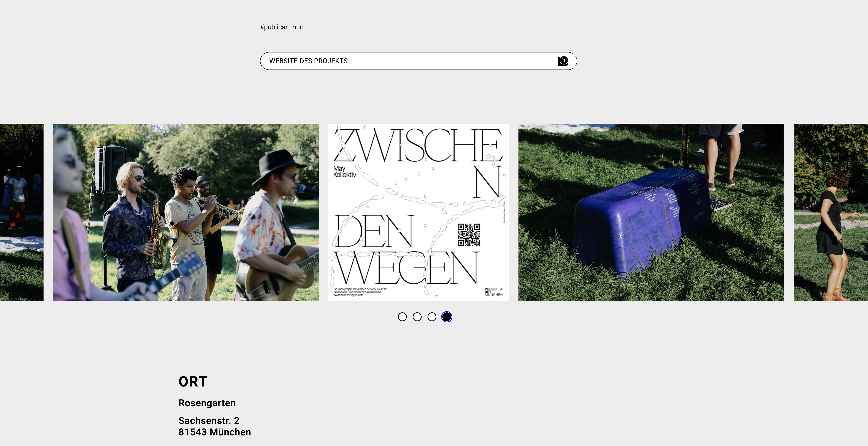
Task: Click the #publicartmuc hashtag
Action: 281,27
